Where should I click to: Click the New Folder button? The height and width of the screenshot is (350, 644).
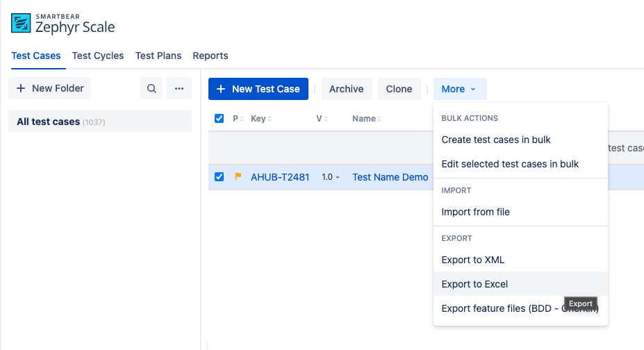(x=50, y=88)
